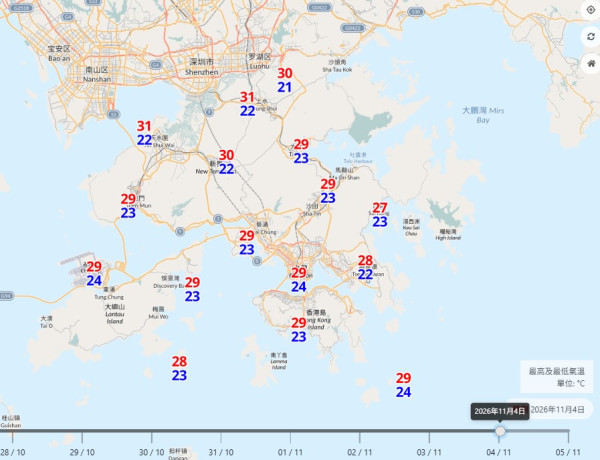Screen dimensions: 600x460
Task: Select the 30 / 10 timeline date
Action: [x=152, y=452]
